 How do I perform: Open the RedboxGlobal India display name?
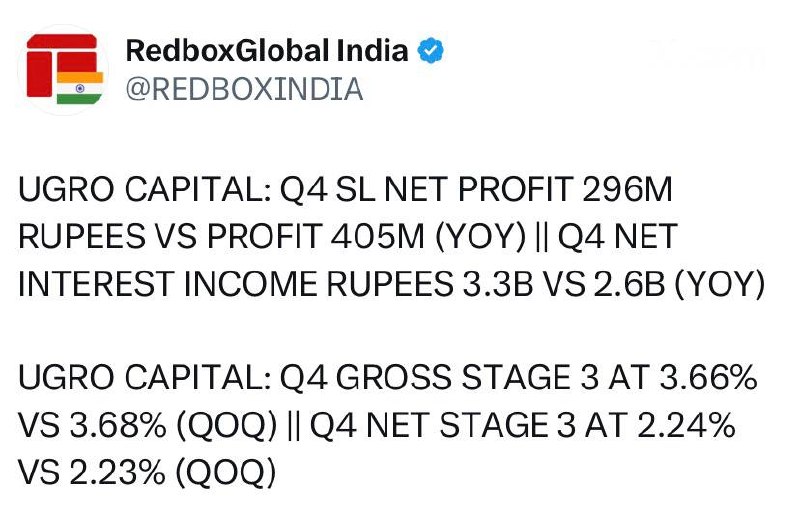(267, 51)
